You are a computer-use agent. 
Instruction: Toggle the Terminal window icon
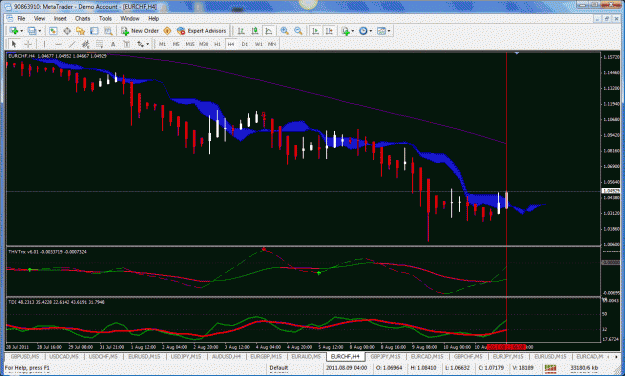[x=94, y=31]
